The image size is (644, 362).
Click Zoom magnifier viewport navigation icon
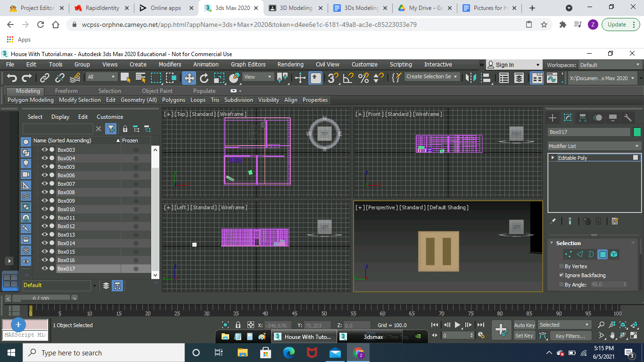coord(601,325)
